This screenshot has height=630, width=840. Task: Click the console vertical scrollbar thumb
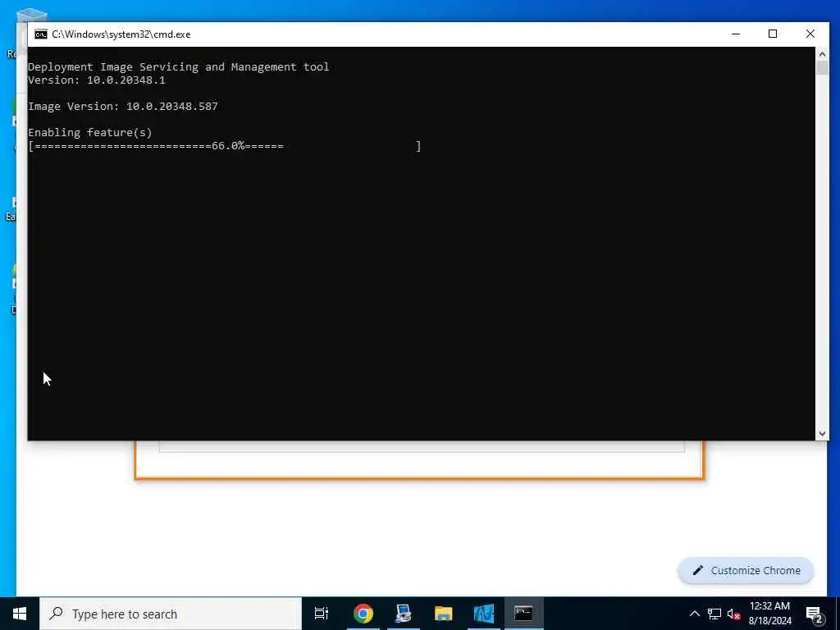(x=822, y=68)
